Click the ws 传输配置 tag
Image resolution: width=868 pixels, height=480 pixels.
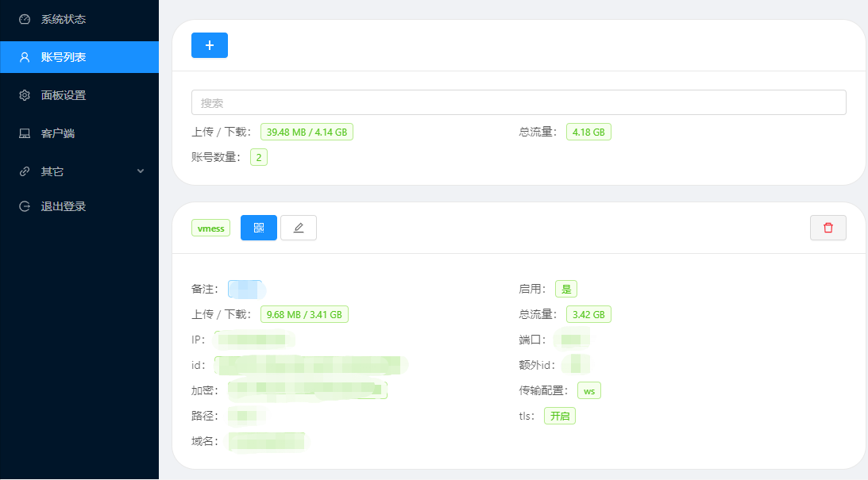pos(588,390)
